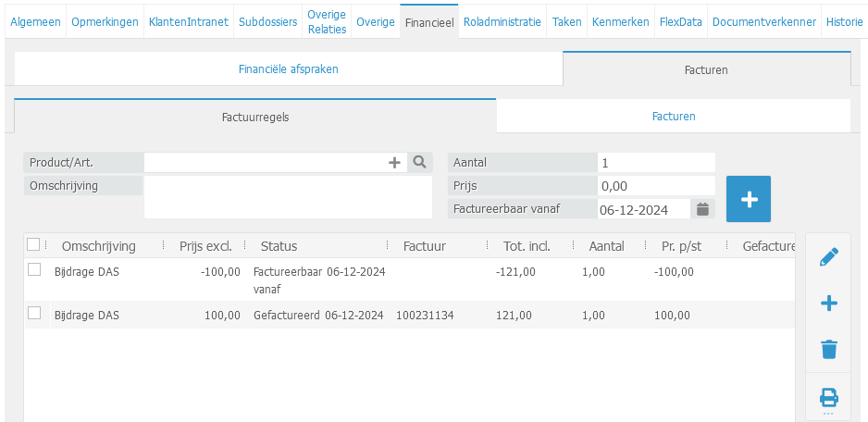Image resolution: width=868 pixels, height=422 pixels.
Task: Open the lower Facturen sub-tab next to Factuurregels
Action: 674,117
